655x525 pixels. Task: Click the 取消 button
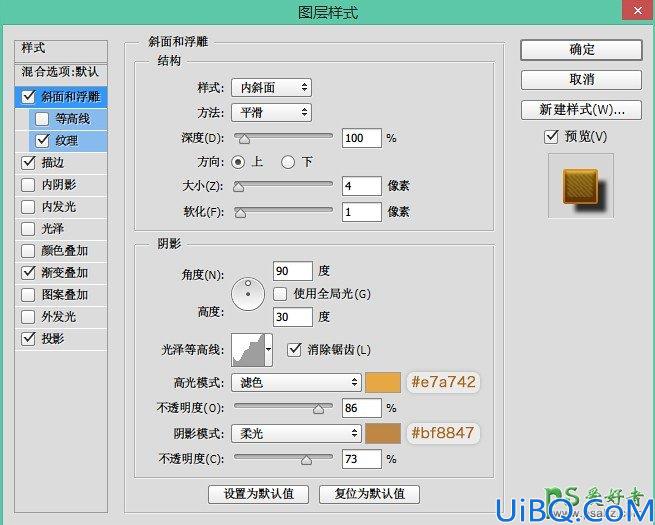pyautogui.click(x=581, y=80)
